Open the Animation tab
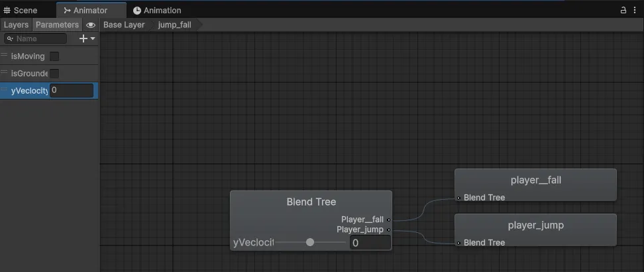The image size is (644, 272). pos(157,11)
